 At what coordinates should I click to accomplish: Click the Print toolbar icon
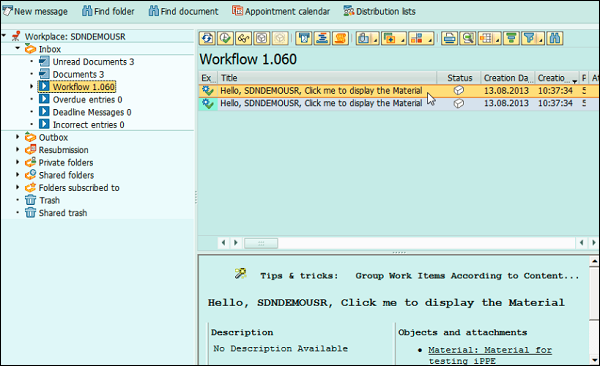449,38
